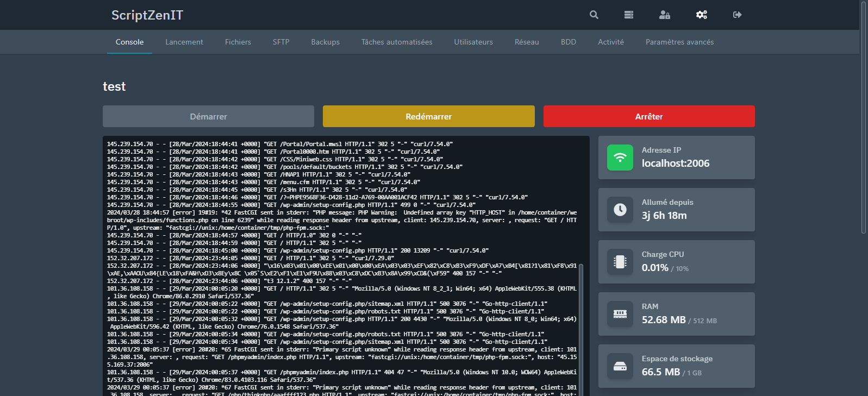Click the CPU load value 0.01%

click(655, 268)
